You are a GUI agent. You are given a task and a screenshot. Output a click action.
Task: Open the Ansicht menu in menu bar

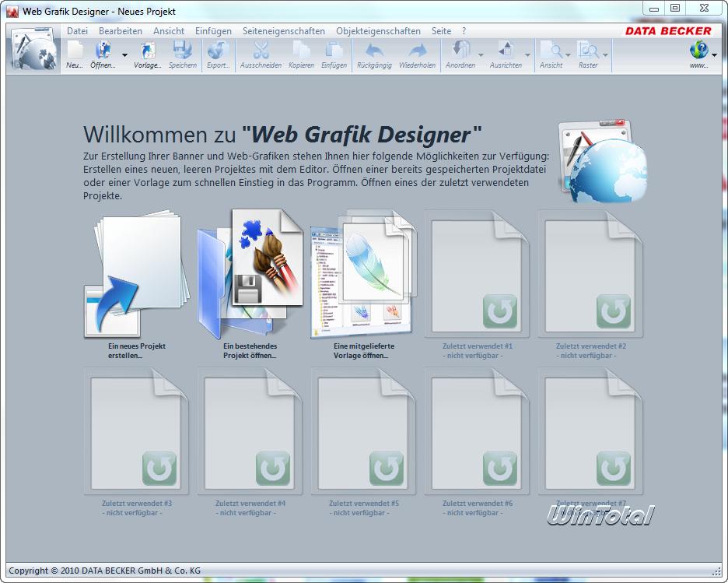(x=169, y=31)
